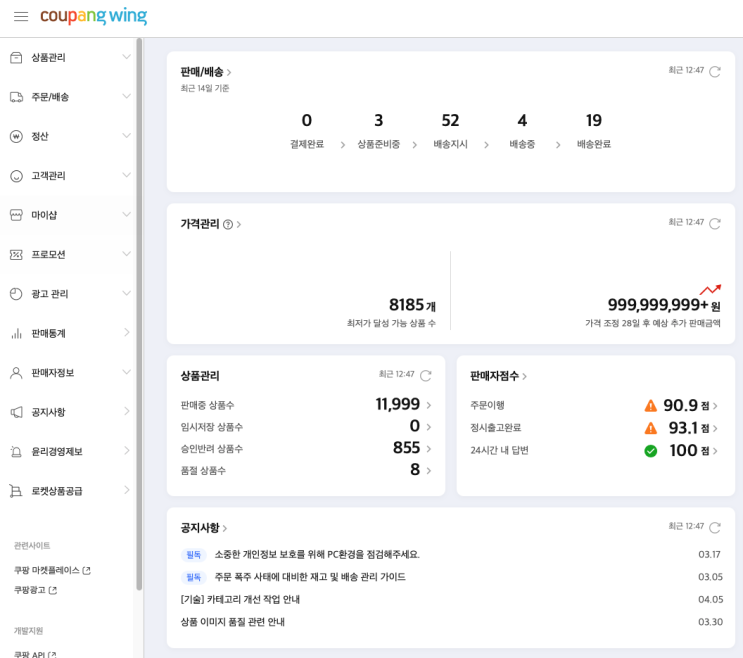Viewport: 743px width, 658px height.
Task: Click the 가격관리 help question icon
Action: pyautogui.click(x=228, y=225)
